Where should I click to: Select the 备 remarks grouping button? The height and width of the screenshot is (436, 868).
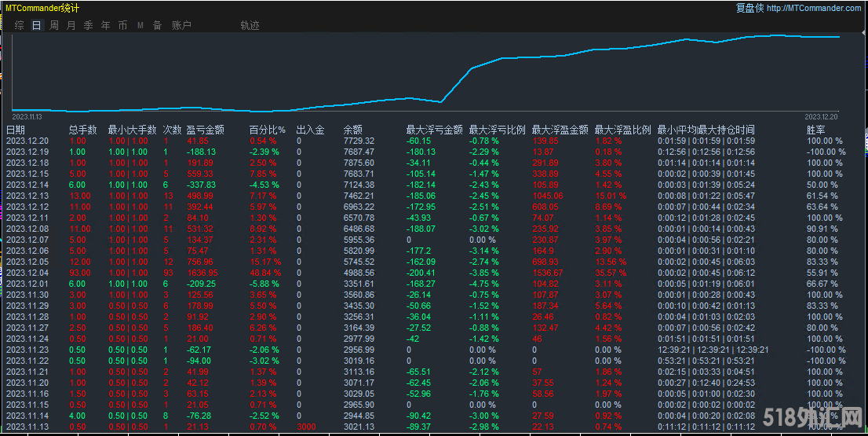pyautogui.click(x=158, y=25)
